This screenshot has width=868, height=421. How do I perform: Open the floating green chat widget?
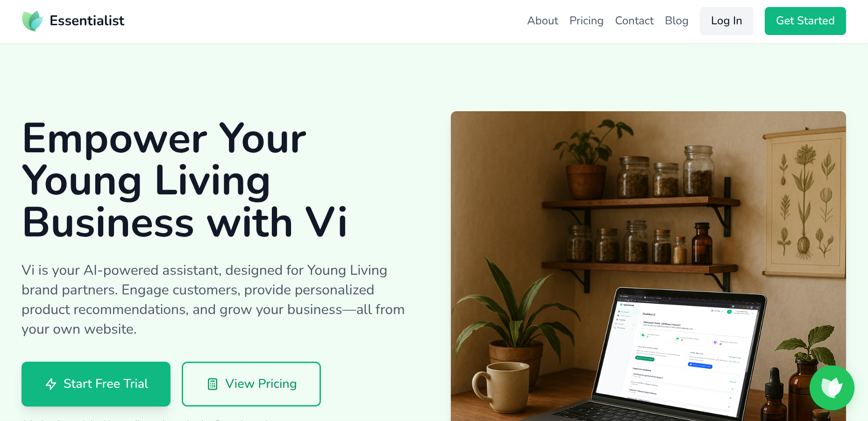(x=832, y=388)
